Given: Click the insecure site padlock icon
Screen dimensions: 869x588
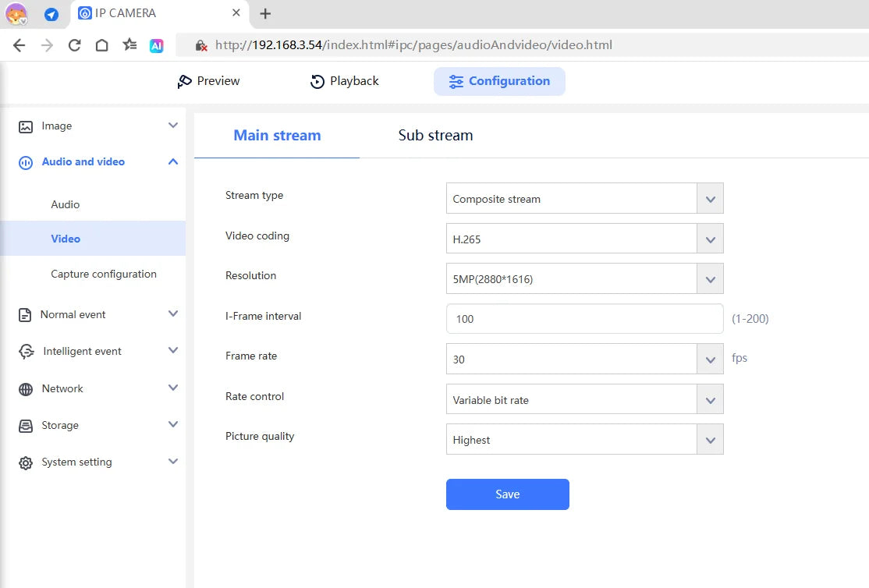Looking at the screenshot, I should [x=200, y=45].
